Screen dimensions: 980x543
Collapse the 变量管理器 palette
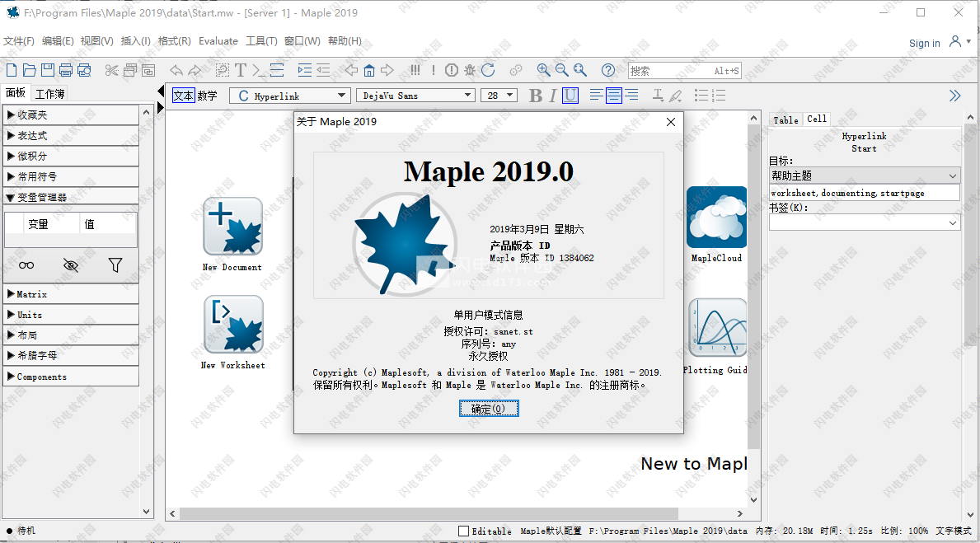click(x=71, y=198)
